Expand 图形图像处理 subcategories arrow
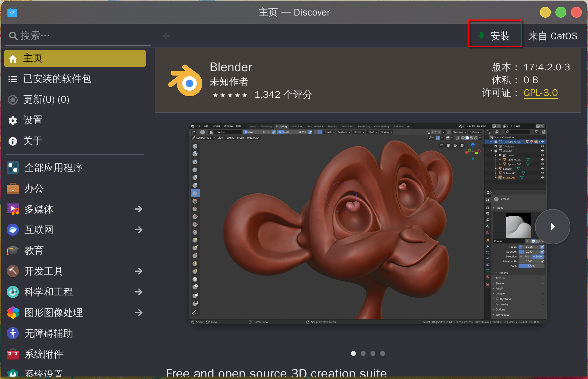Screen dimensions: 588x379 click(139, 313)
